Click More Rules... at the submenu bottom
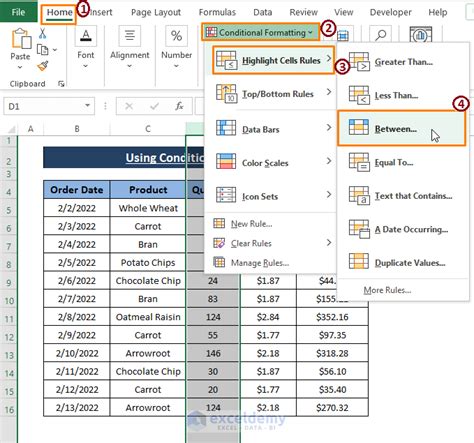 coord(387,290)
